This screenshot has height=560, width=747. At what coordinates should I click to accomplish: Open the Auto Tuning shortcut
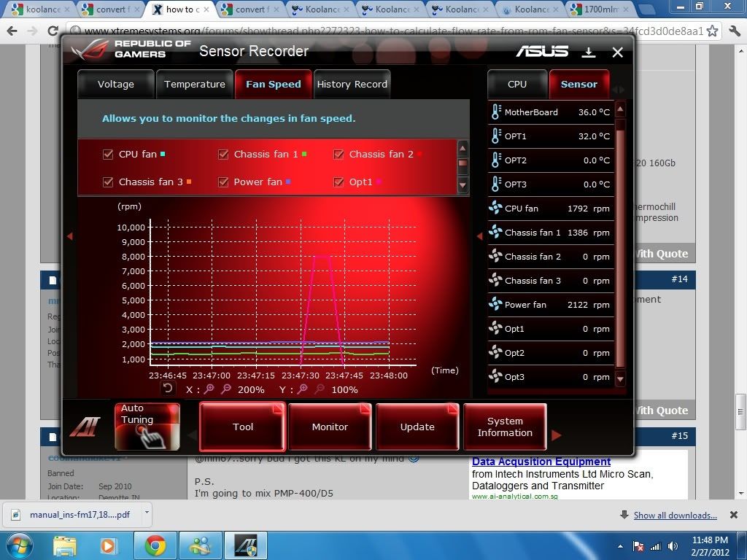[x=147, y=427]
